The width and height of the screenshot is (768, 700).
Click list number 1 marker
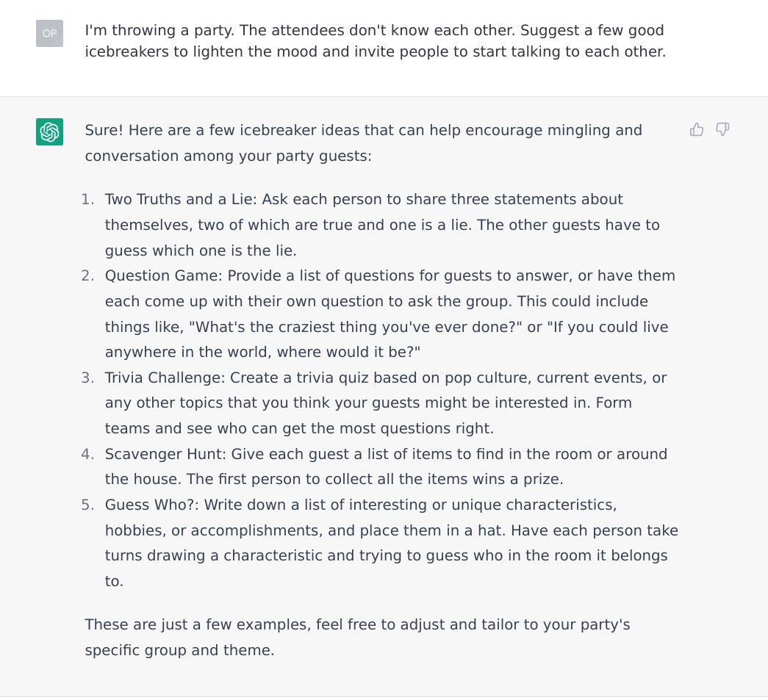pyautogui.click(x=87, y=199)
